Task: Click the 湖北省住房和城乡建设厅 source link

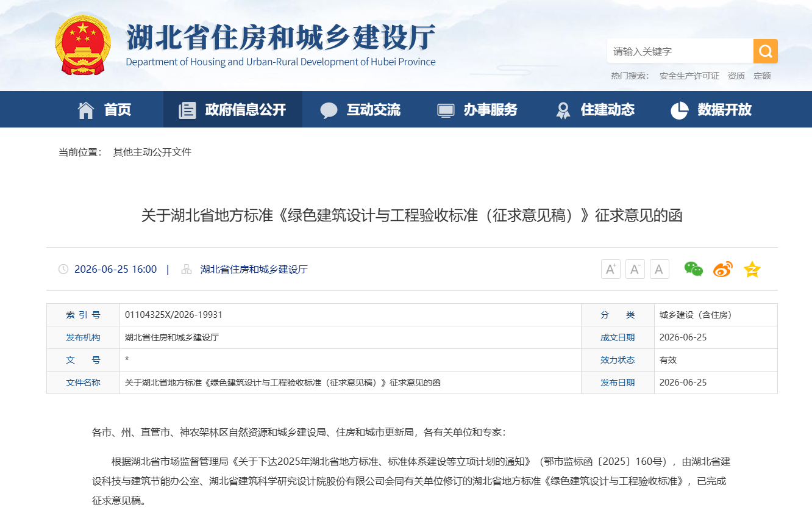Action: (254, 269)
